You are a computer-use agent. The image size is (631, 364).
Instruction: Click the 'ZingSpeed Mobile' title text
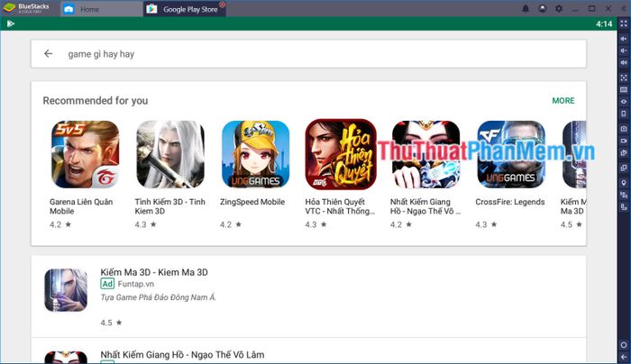pos(252,202)
